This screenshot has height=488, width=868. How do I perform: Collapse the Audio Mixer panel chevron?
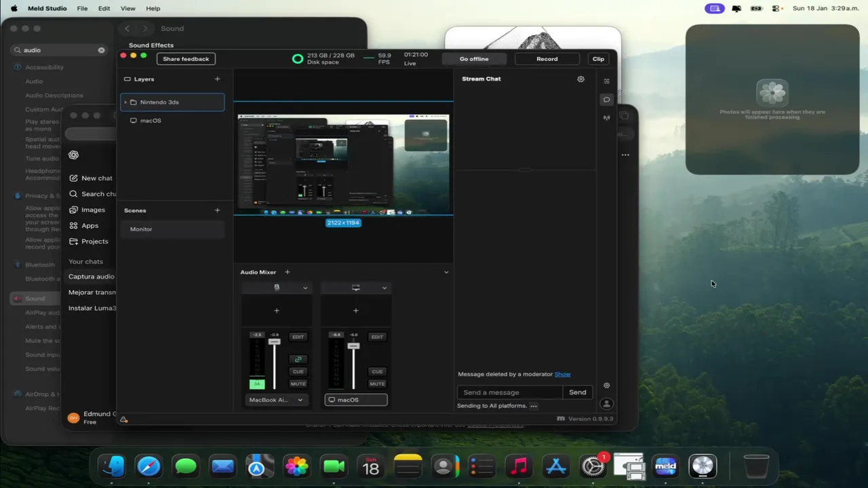(446, 272)
